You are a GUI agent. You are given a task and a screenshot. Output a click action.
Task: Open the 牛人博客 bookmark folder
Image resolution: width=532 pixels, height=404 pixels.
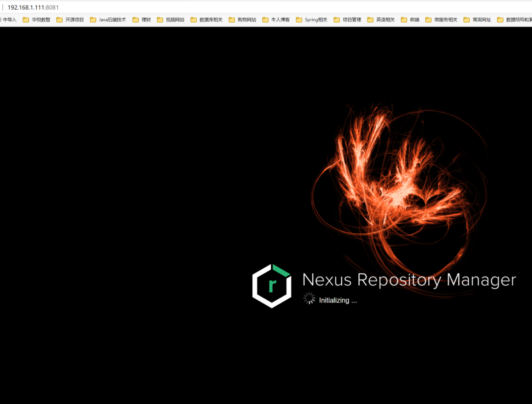click(276, 20)
